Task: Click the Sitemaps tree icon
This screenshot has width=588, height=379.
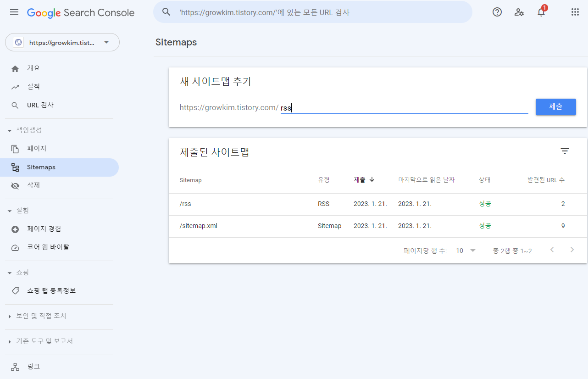Action: pyautogui.click(x=15, y=167)
